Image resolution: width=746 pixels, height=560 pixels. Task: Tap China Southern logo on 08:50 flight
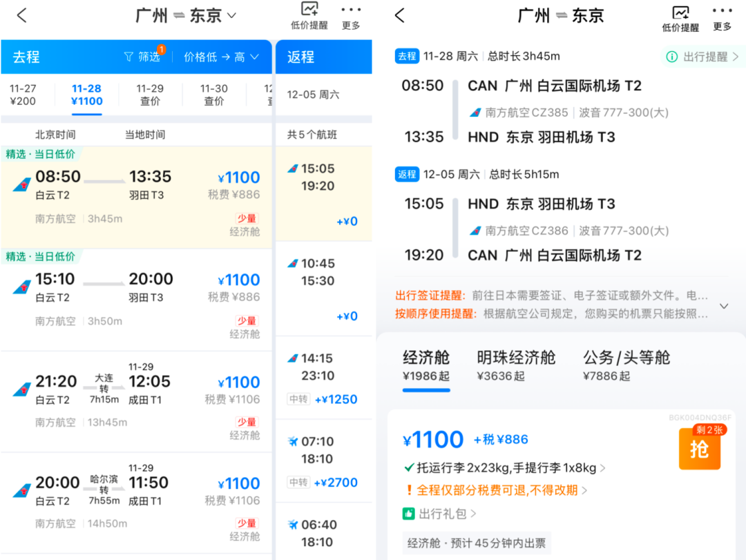tap(22, 184)
